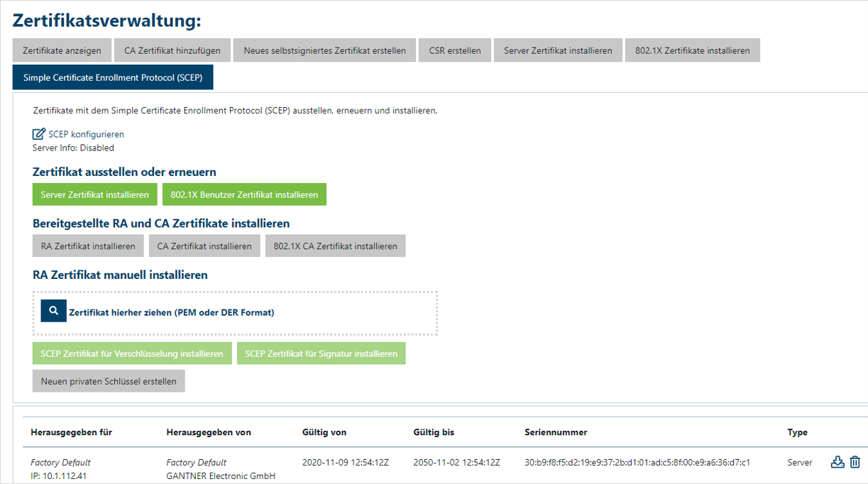Click the magnifier icon in certificate drop area
Image resolution: width=868 pixels, height=484 pixels.
point(53,311)
